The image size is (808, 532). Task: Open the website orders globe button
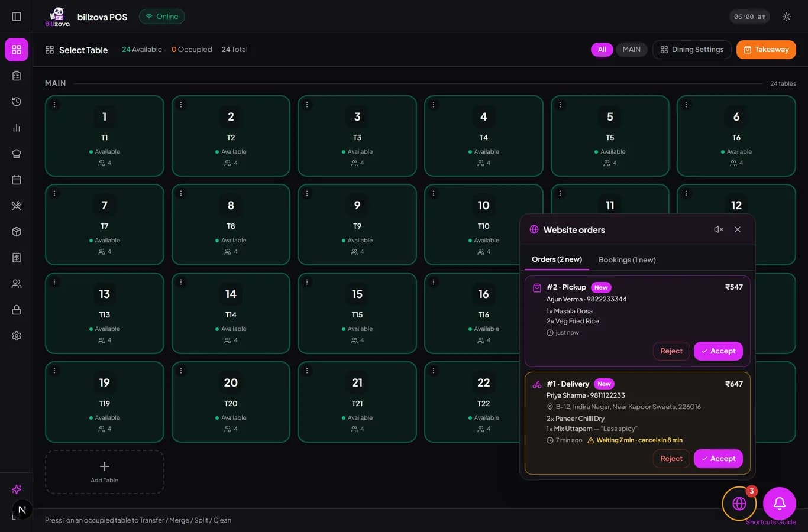click(739, 503)
